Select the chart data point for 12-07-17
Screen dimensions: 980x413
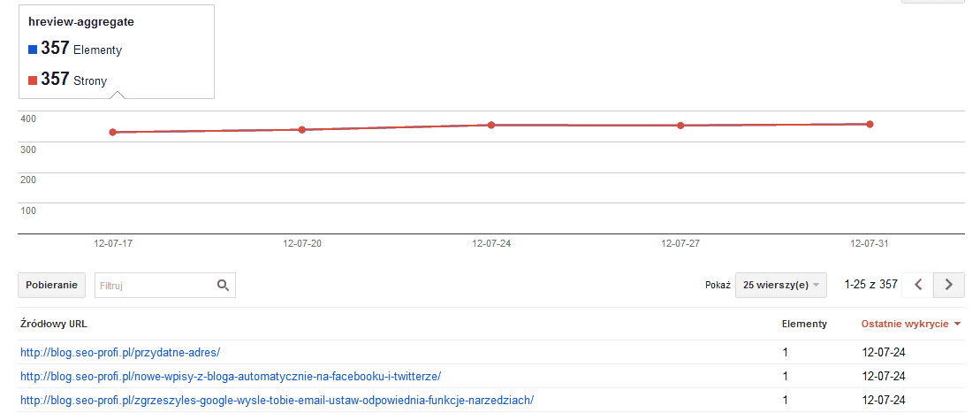click(x=112, y=132)
